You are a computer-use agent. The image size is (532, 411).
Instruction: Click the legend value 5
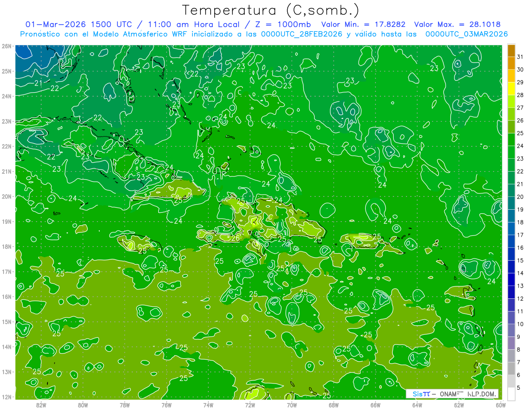point(519,388)
